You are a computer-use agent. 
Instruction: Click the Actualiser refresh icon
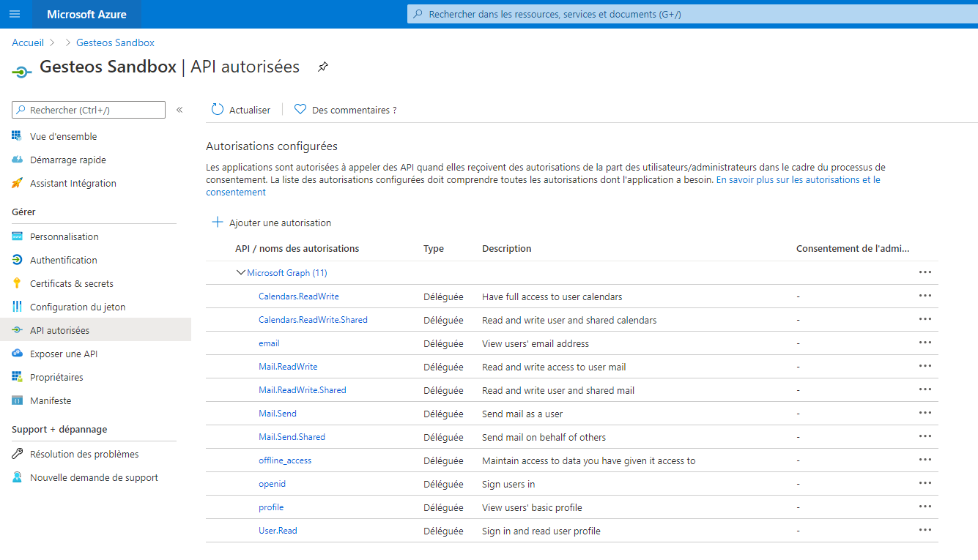click(x=218, y=110)
